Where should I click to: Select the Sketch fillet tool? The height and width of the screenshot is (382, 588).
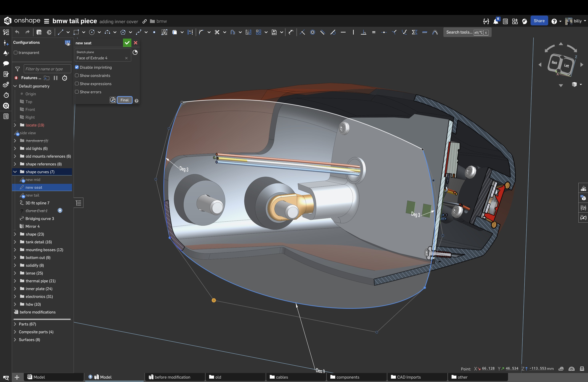pyautogui.click(x=201, y=32)
